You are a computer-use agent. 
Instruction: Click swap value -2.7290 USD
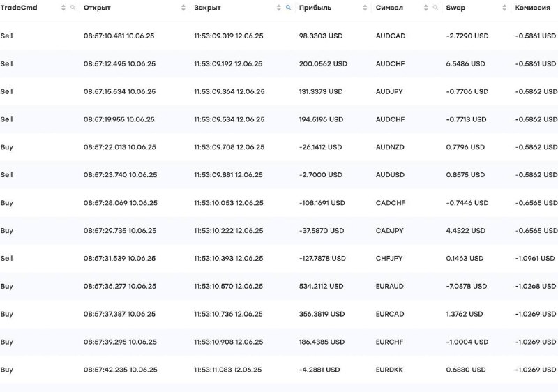[x=467, y=36]
